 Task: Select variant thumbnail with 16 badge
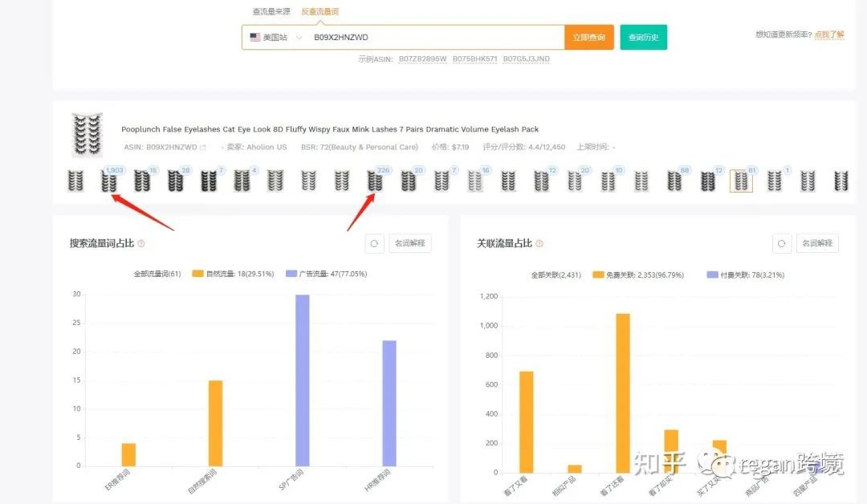[x=475, y=181]
